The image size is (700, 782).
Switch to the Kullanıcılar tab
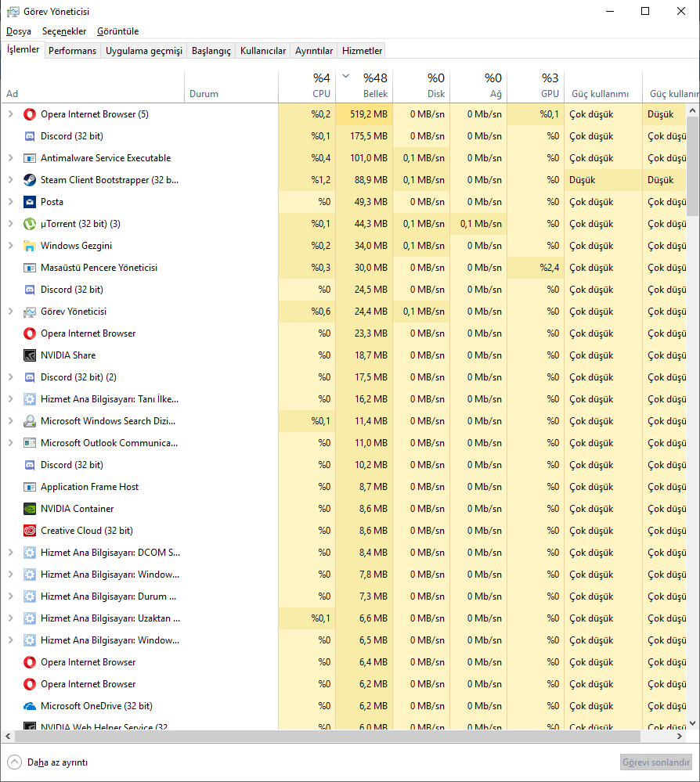click(263, 51)
